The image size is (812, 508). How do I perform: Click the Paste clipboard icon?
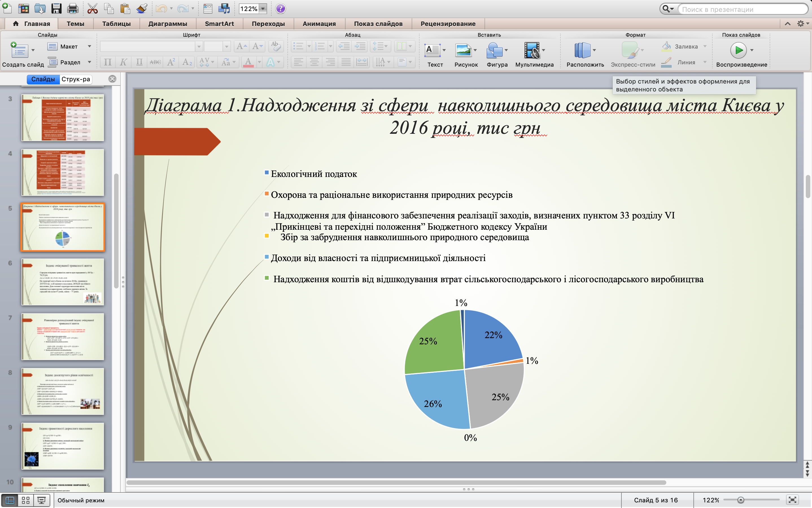coord(125,8)
